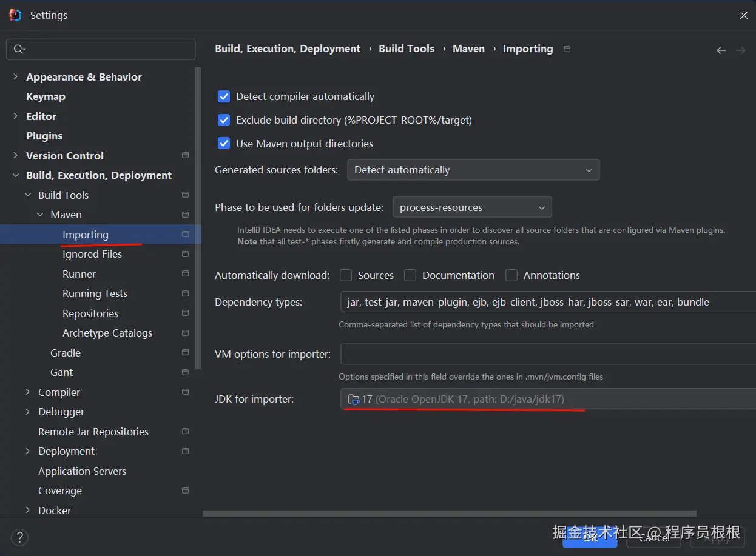The image size is (756, 556).
Task: Click in the settings search field
Action: pos(101,50)
